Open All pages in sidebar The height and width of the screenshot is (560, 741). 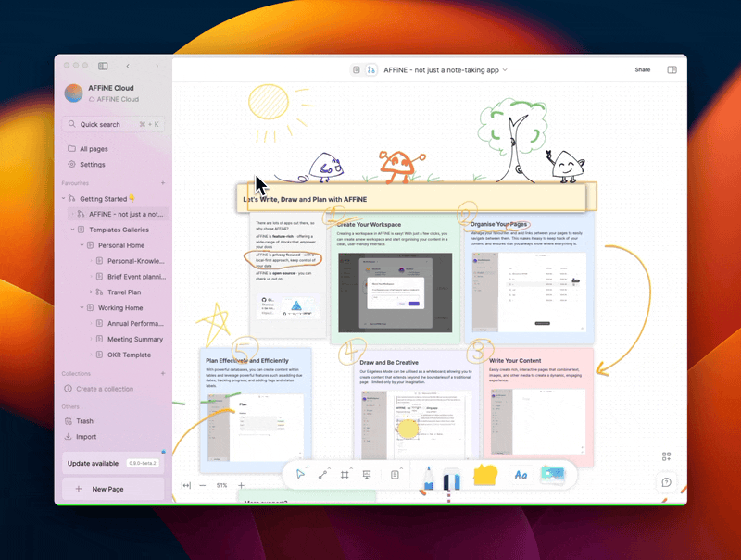point(94,149)
